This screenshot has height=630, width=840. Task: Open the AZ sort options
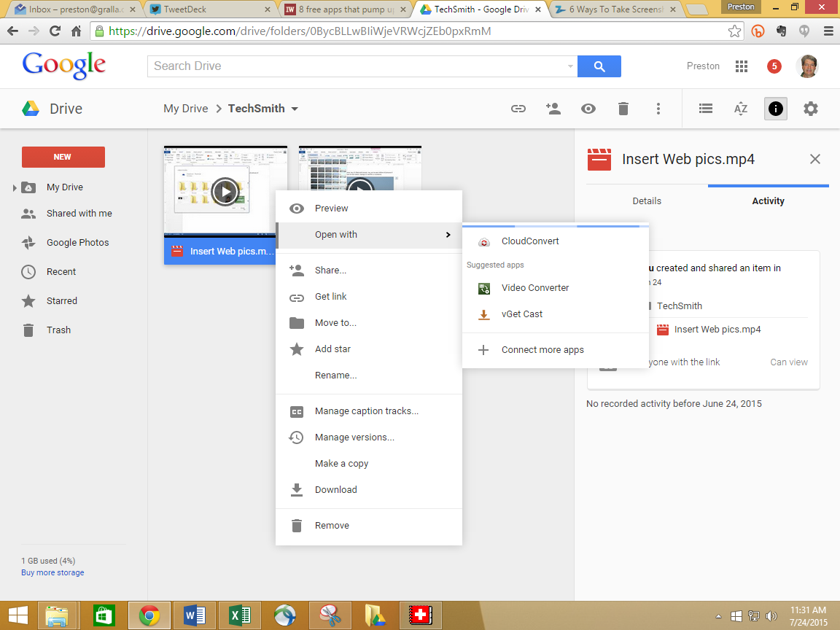pyautogui.click(x=740, y=109)
